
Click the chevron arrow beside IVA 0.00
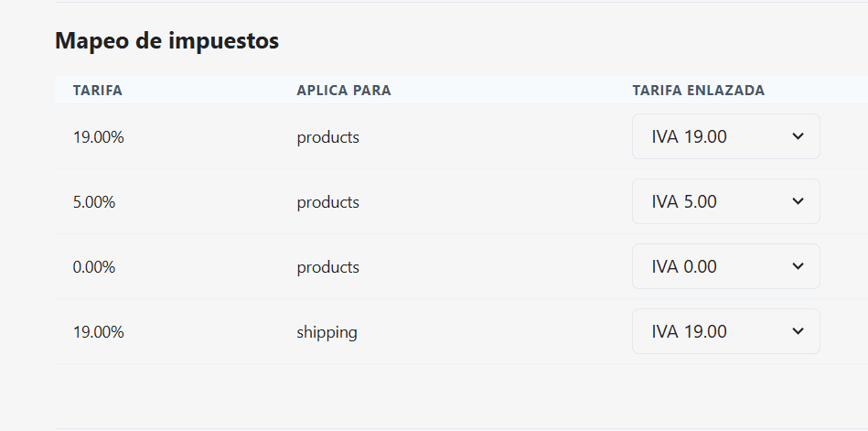click(798, 266)
